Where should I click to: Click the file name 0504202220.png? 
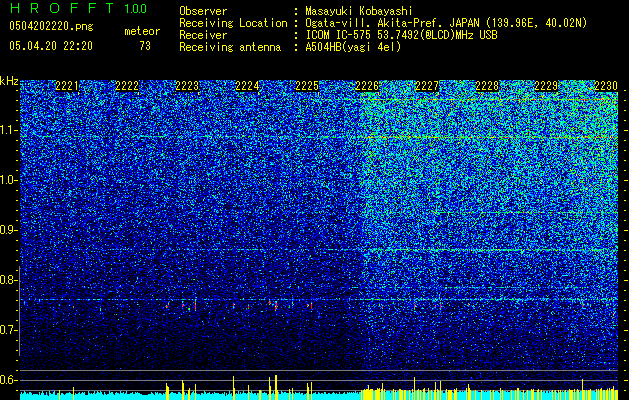[x=51, y=26]
